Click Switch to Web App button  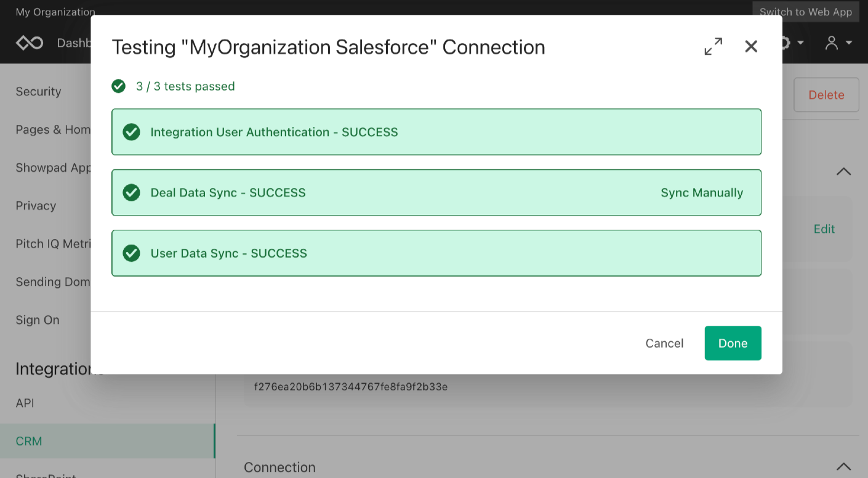(x=805, y=12)
